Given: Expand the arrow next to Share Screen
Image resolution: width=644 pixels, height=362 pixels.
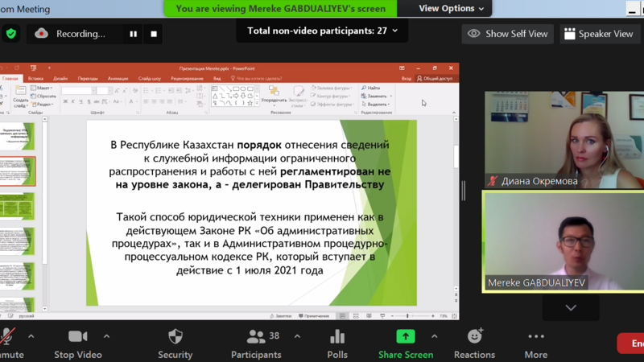Looking at the screenshot, I should point(434,336).
